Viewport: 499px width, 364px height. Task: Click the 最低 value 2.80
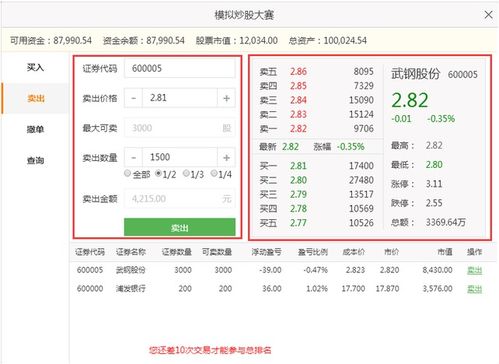[434, 164]
